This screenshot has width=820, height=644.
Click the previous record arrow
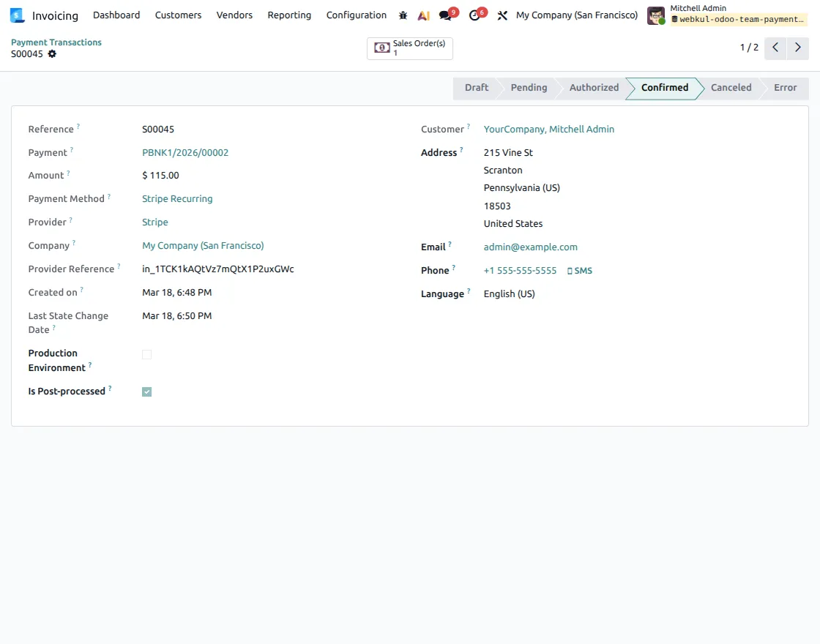tap(775, 48)
